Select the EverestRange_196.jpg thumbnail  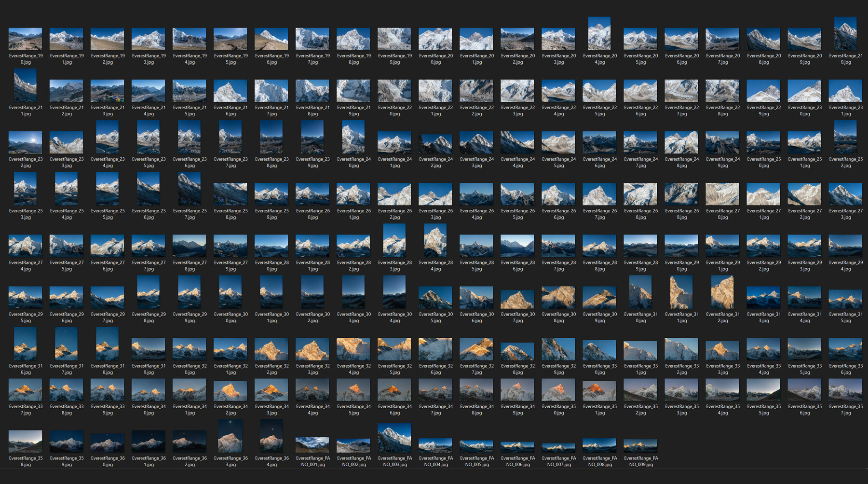271,39
